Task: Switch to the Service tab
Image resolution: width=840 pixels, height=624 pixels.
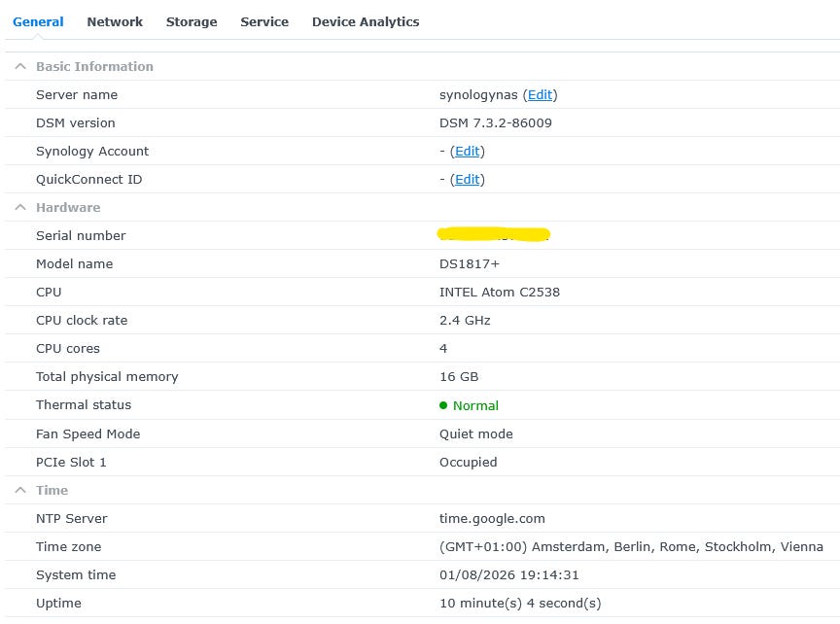Action: (264, 22)
